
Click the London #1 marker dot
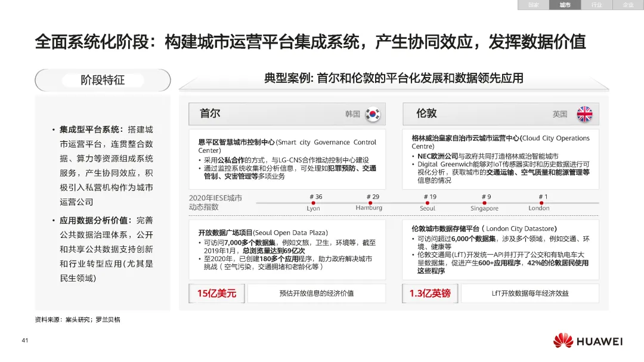point(541,203)
